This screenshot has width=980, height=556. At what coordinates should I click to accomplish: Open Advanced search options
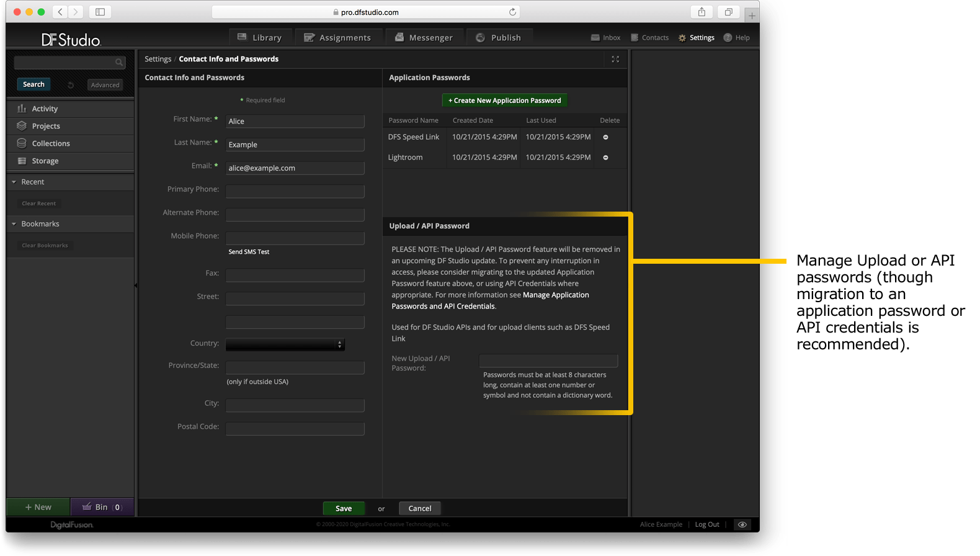tap(105, 85)
